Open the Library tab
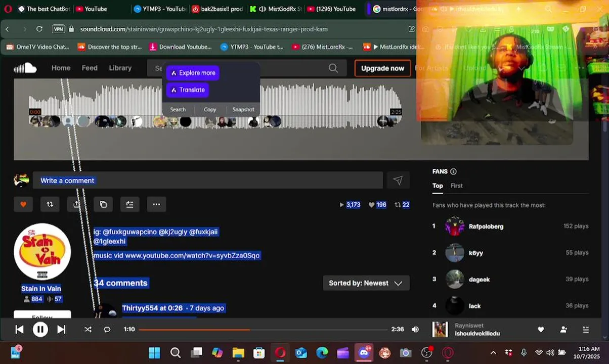 click(x=120, y=68)
